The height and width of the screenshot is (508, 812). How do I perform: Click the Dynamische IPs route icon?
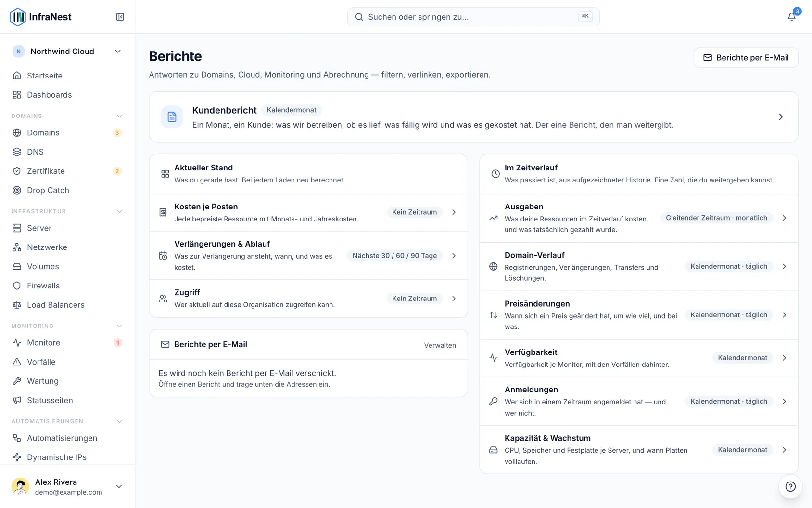pyautogui.click(x=17, y=457)
